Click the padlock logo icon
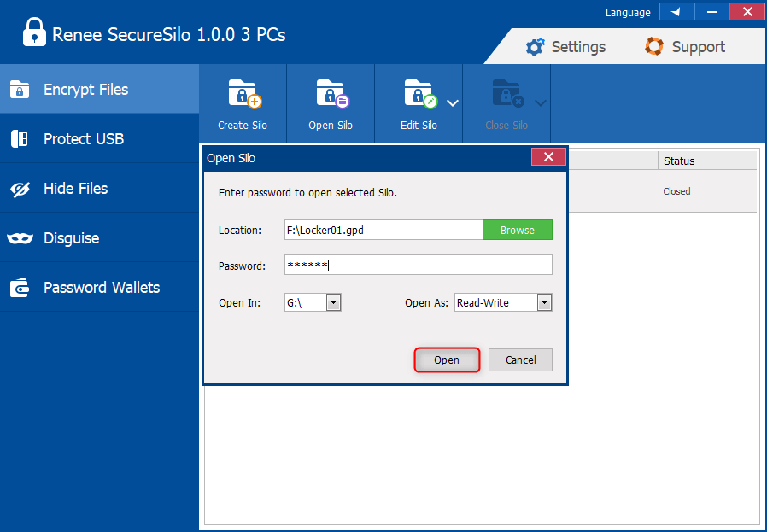The width and height of the screenshot is (767, 532). pyautogui.click(x=34, y=32)
